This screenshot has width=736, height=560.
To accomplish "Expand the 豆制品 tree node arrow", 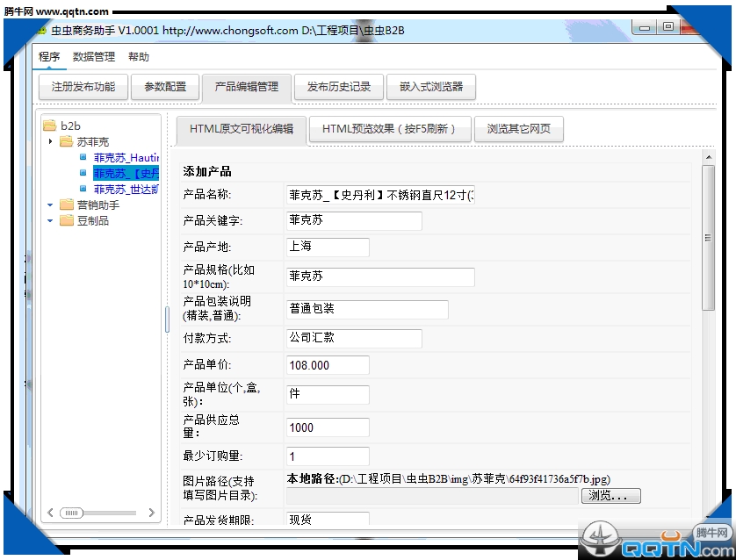I will [x=51, y=220].
